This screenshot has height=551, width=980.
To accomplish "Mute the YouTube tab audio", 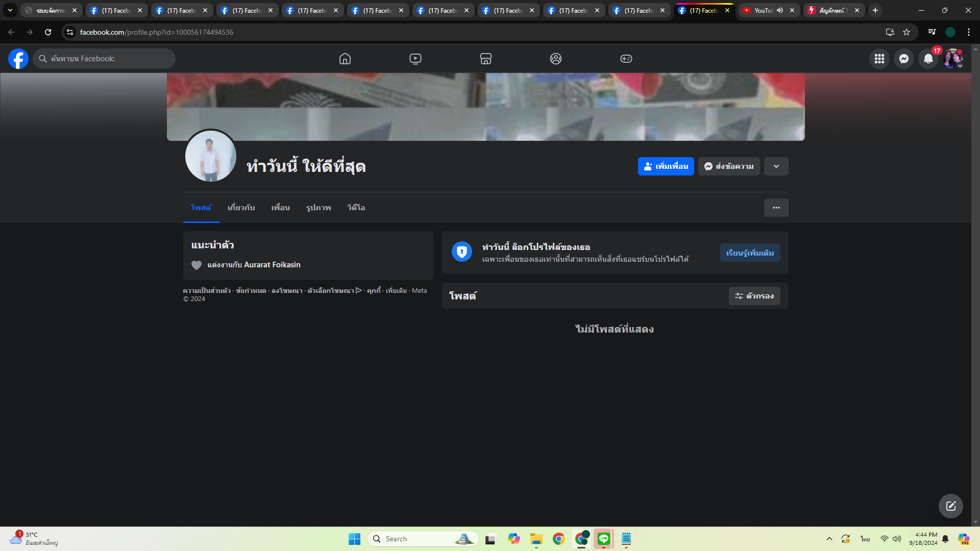I will 780,10.
